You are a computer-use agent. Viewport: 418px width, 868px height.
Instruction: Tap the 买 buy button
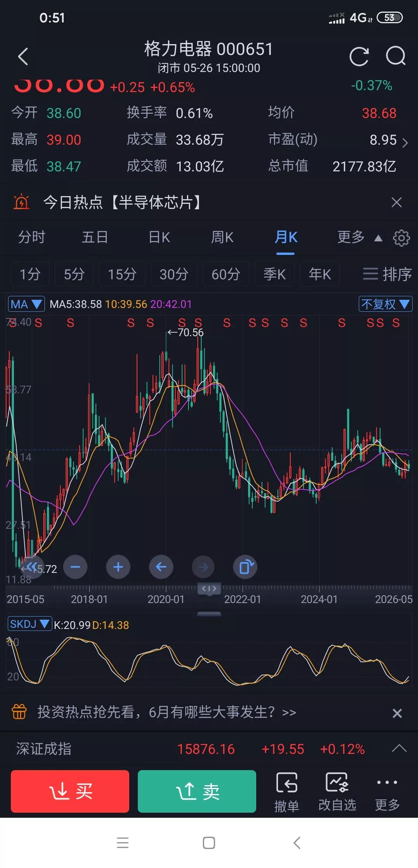pyautogui.click(x=70, y=791)
